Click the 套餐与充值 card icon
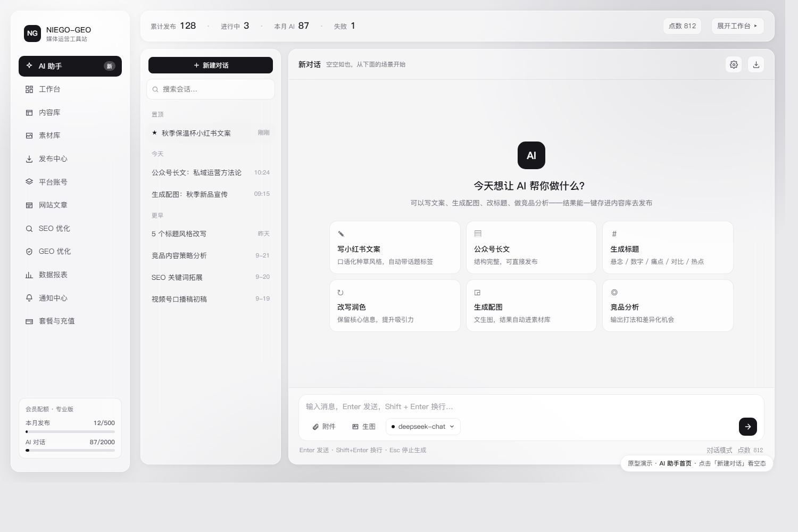The height and width of the screenshot is (532, 798). click(x=29, y=321)
